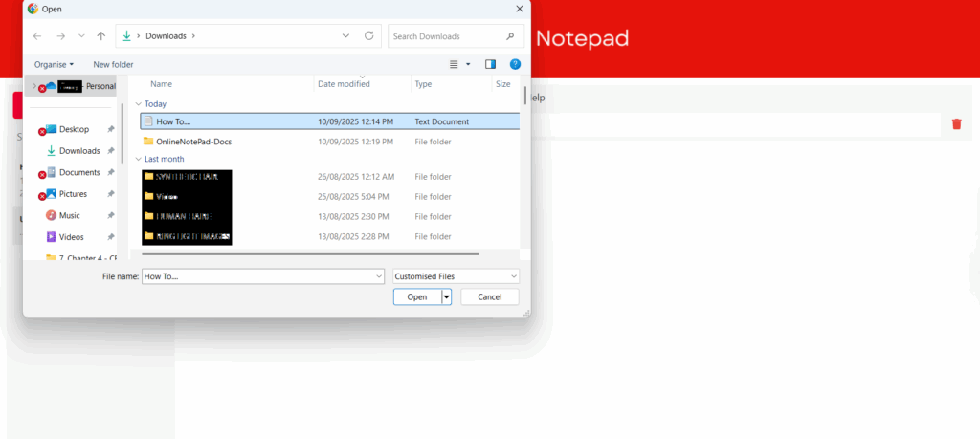
Task: Click the red trash delete icon
Action: [x=956, y=124]
